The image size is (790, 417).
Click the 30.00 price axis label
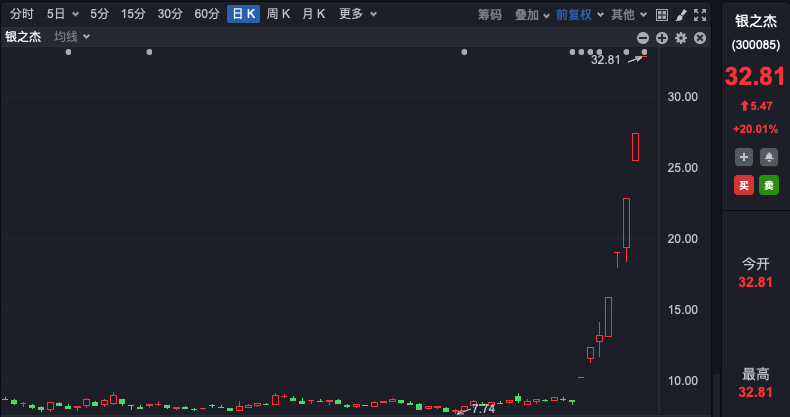click(683, 97)
